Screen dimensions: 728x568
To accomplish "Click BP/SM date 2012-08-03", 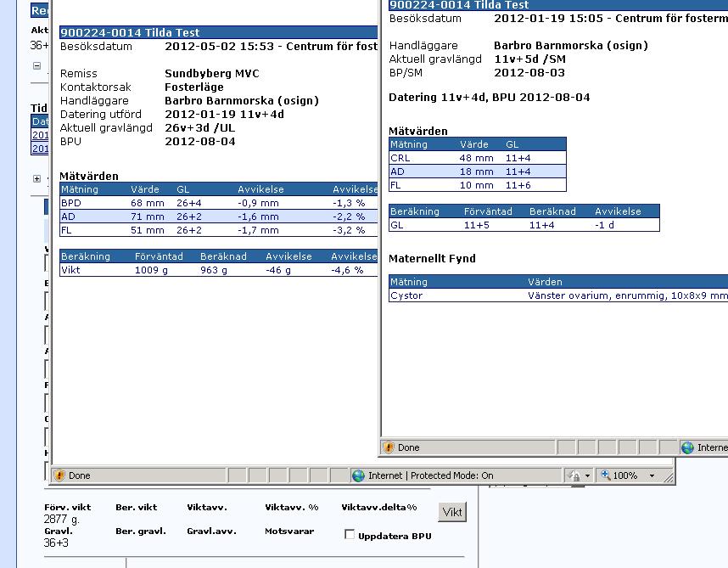I will point(529,73).
